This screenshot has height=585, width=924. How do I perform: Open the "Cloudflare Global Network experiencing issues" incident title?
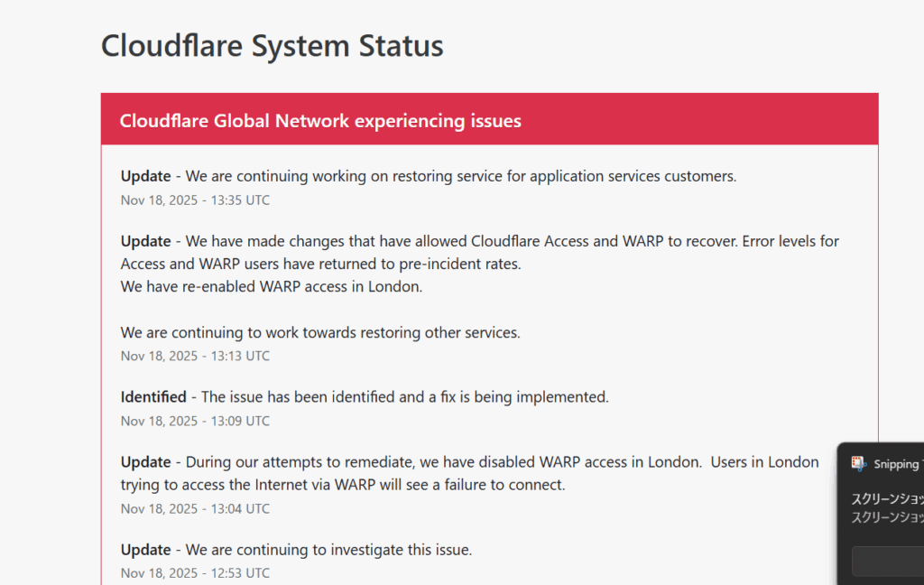pos(320,121)
